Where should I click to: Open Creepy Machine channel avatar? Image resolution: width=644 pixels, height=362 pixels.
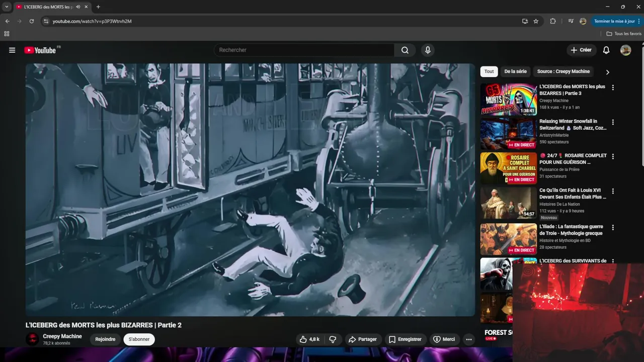pos(32,339)
